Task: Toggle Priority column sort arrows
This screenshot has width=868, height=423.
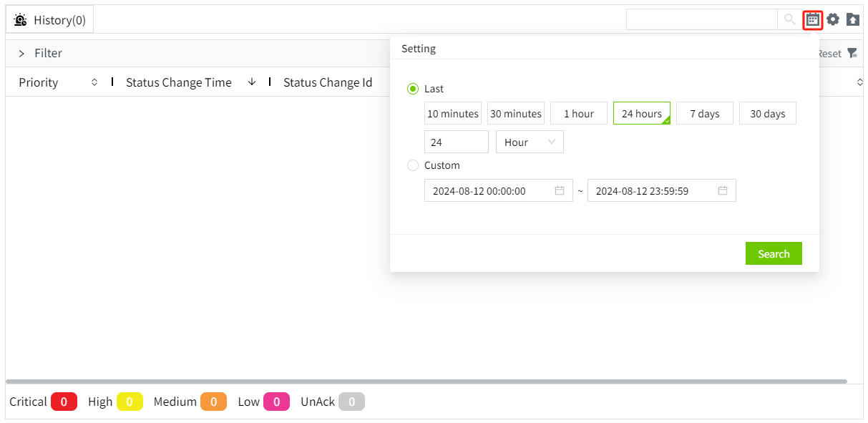Action: [x=94, y=82]
